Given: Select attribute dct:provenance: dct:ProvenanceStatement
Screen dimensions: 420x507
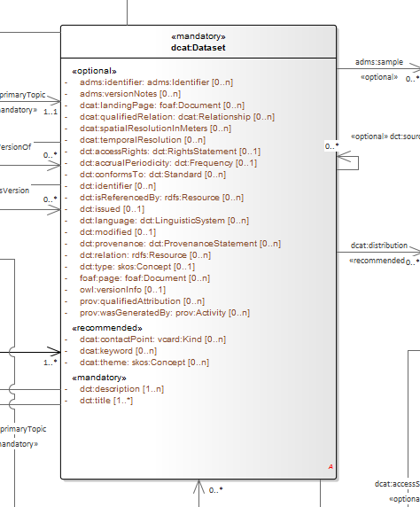Looking at the screenshot, I should coord(180,244).
